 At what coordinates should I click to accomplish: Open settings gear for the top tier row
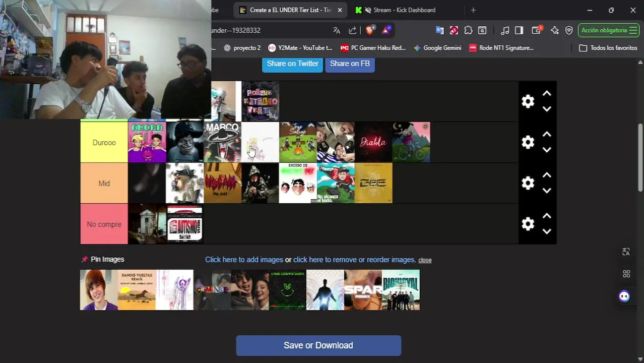528,101
